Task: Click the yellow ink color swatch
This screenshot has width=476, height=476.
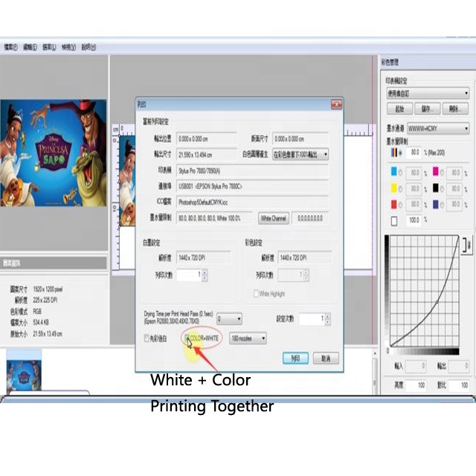Action: pos(393,188)
